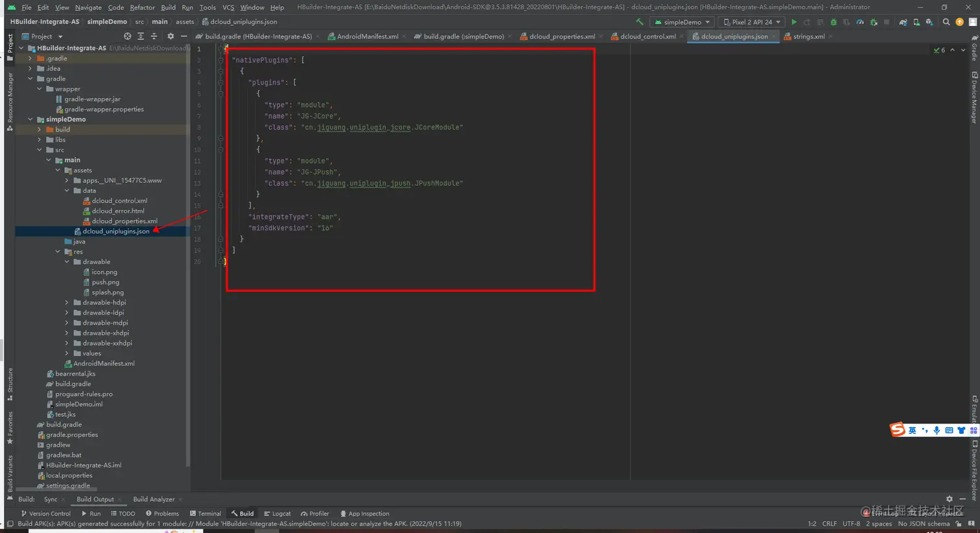Screen dimensions: 980x533
Task: Open the Terminal tool window
Action: coord(205,514)
